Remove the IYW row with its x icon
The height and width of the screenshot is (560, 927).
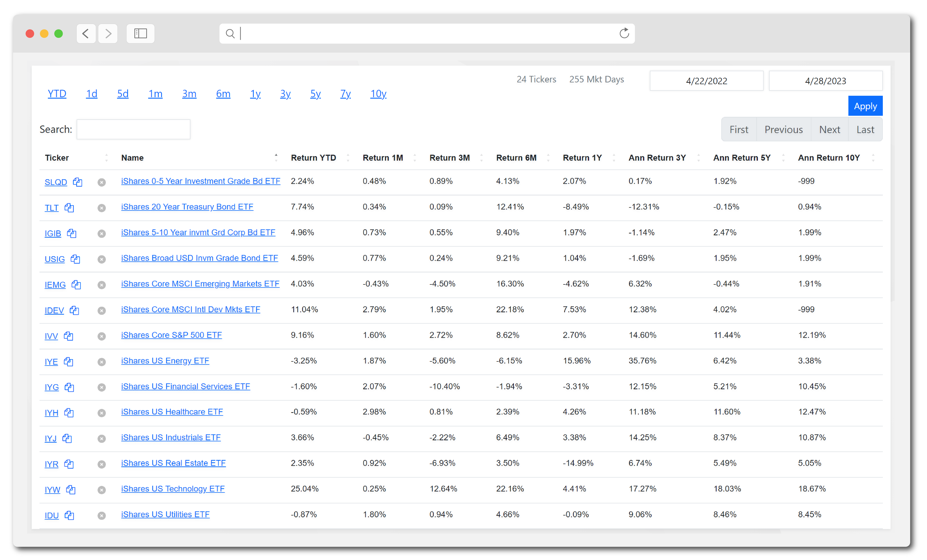tap(102, 490)
